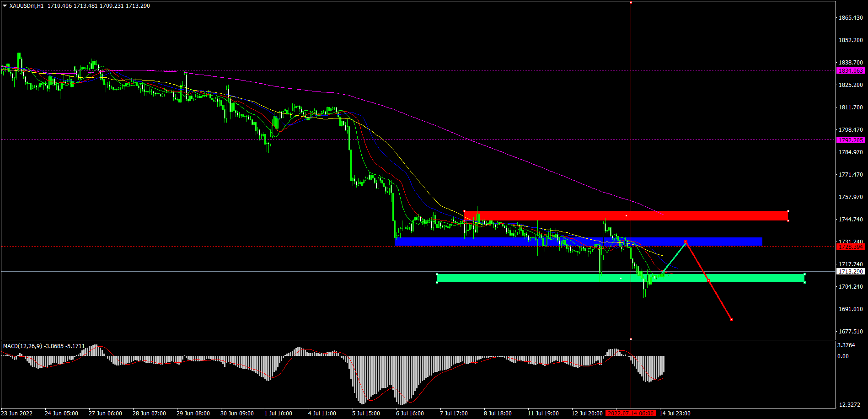868x419 pixels.
Task: Click time axis label 28 Jun 07:00
Action: click(149, 414)
